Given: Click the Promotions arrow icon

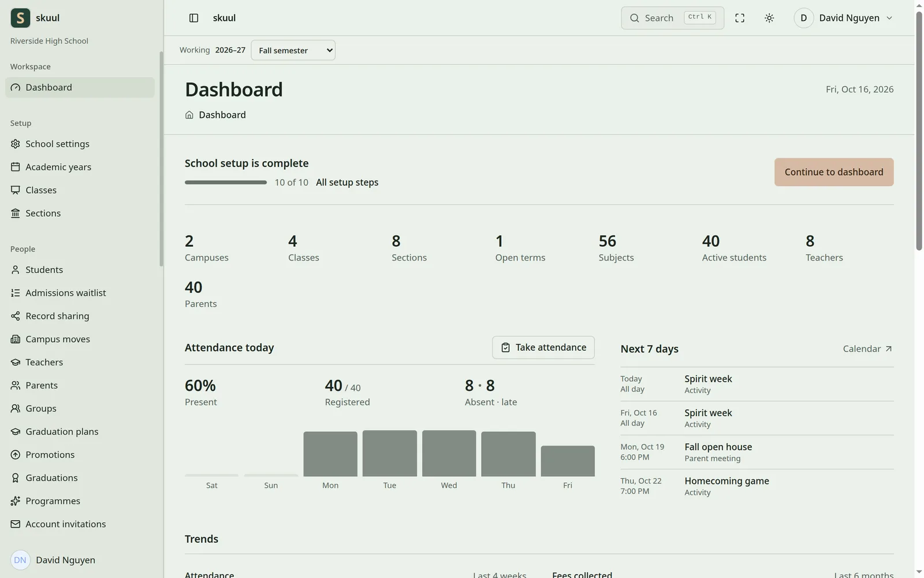Looking at the screenshot, I should [x=16, y=455].
